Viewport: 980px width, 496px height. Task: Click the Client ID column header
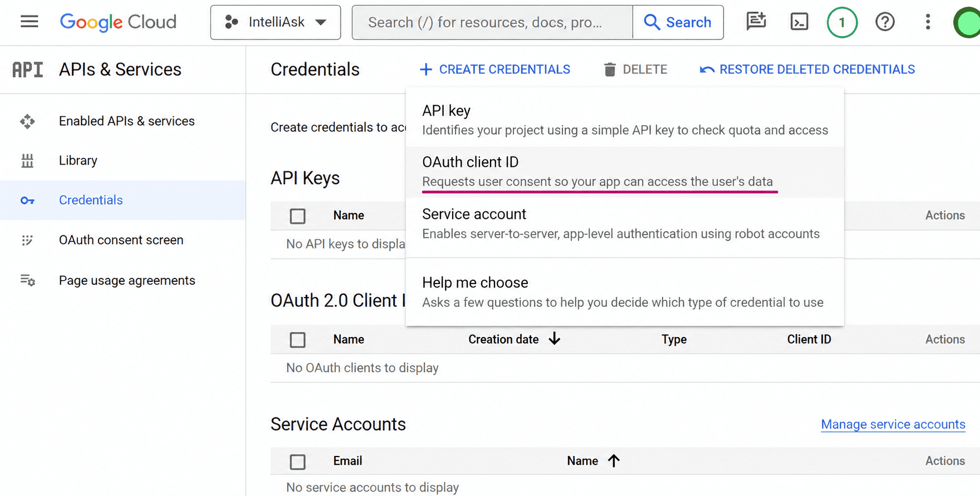click(x=809, y=339)
